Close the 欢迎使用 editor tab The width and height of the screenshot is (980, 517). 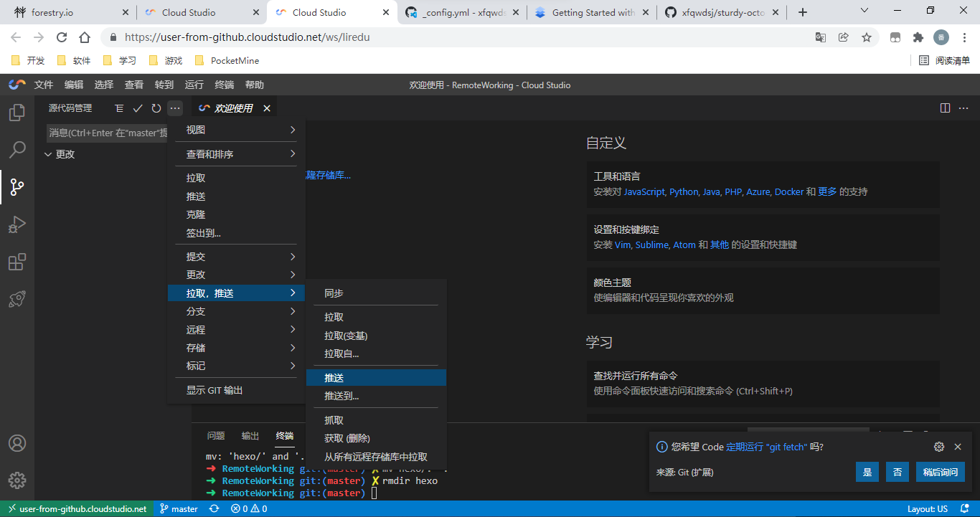tap(267, 108)
